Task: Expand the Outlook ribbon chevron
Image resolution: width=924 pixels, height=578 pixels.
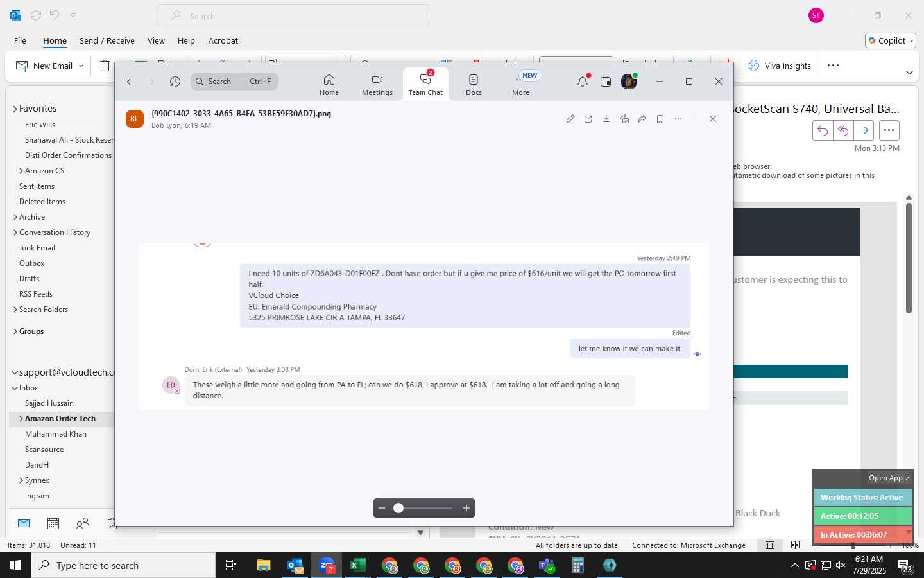Action: (909, 73)
